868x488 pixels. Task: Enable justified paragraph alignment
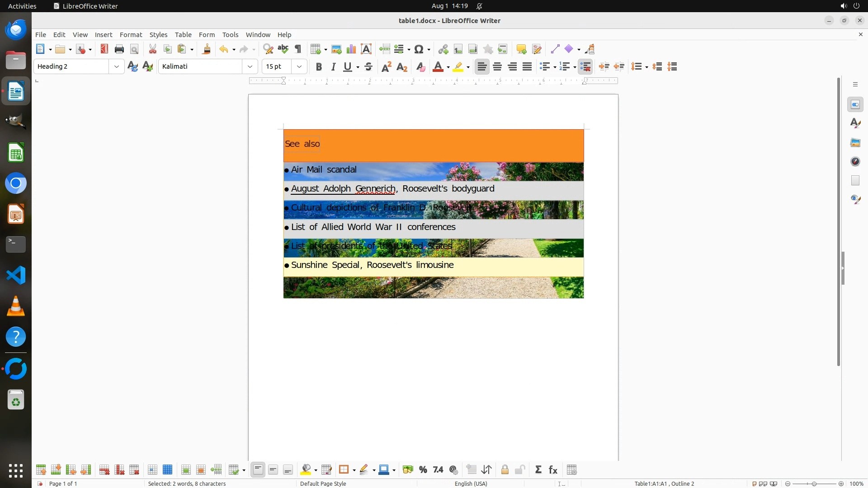[x=527, y=67]
